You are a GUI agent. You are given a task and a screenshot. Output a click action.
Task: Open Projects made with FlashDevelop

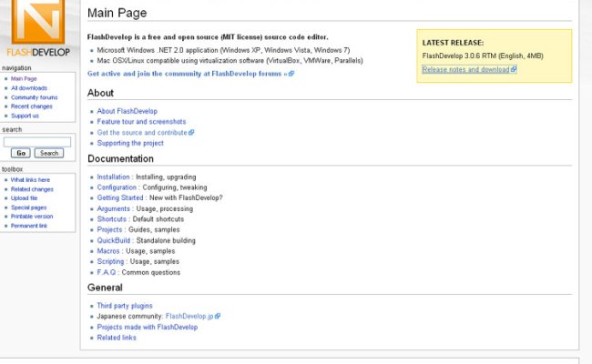(148, 328)
